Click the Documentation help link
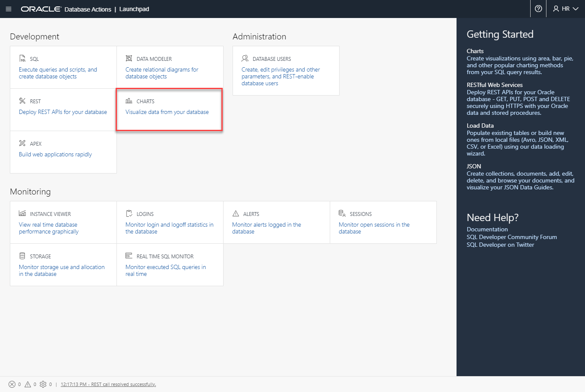Screen dimensions: 585x392 [487, 229]
